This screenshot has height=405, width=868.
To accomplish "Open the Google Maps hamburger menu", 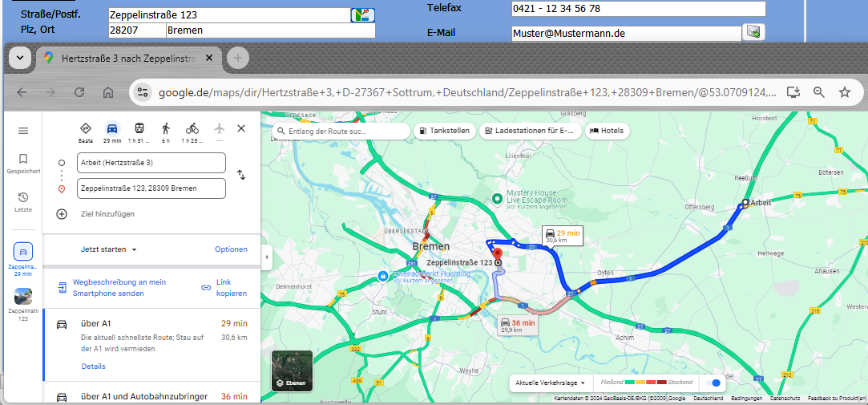I will pyautogui.click(x=23, y=131).
